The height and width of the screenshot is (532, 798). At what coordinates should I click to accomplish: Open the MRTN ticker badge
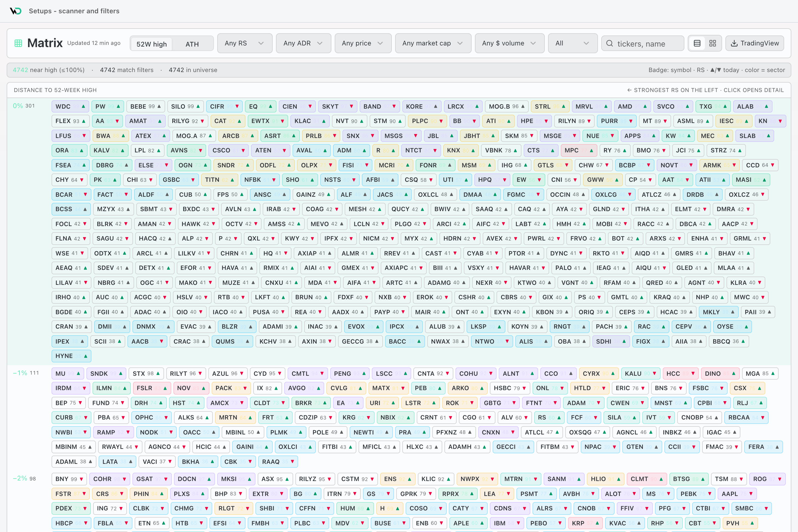tap(235, 417)
